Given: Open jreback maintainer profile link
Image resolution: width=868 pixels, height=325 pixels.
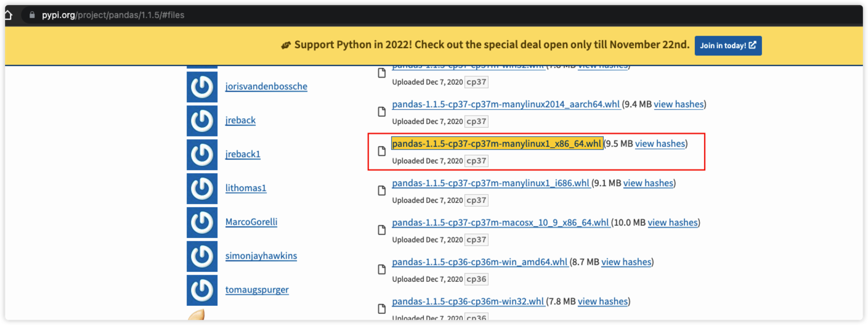Looking at the screenshot, I should coord(240,120).
